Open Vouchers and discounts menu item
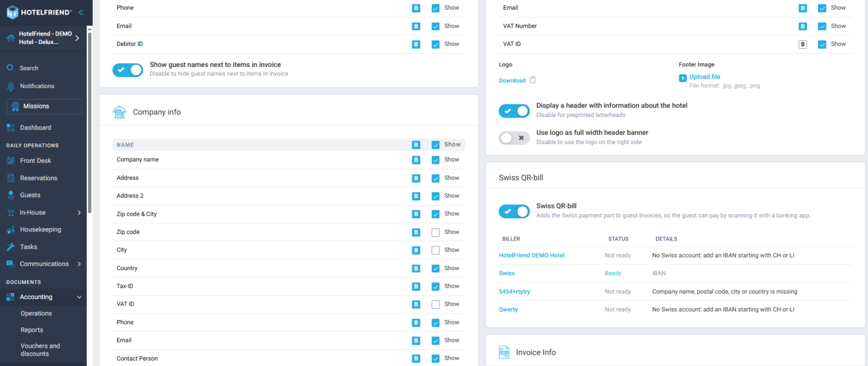The width and height of the screenshot is (868, 366). pyautogui.click(x=40, y=350)
